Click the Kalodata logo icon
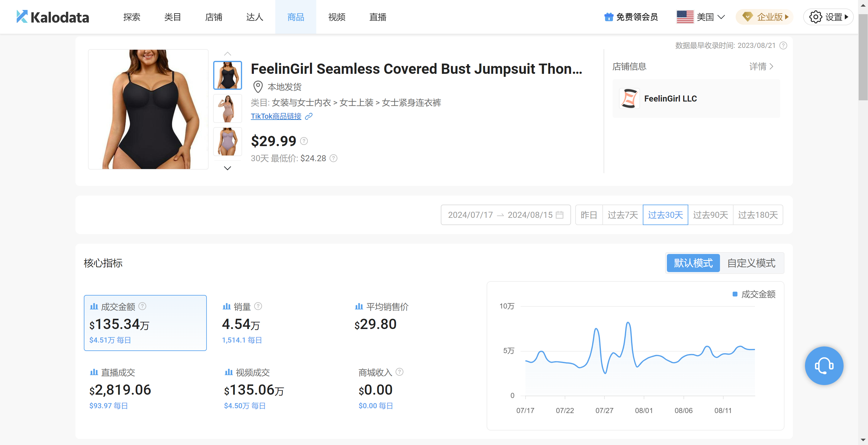This screenshot has height=445, width=868. 22,17
